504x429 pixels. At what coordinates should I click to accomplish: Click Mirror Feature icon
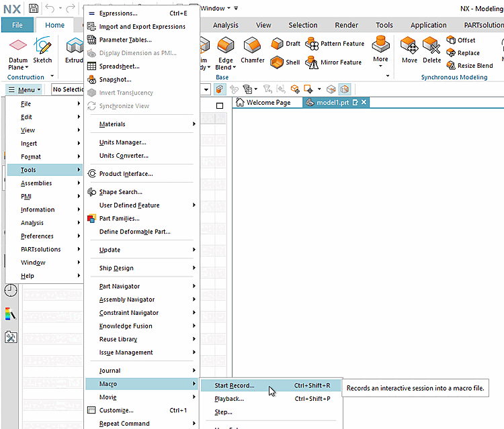311,62
